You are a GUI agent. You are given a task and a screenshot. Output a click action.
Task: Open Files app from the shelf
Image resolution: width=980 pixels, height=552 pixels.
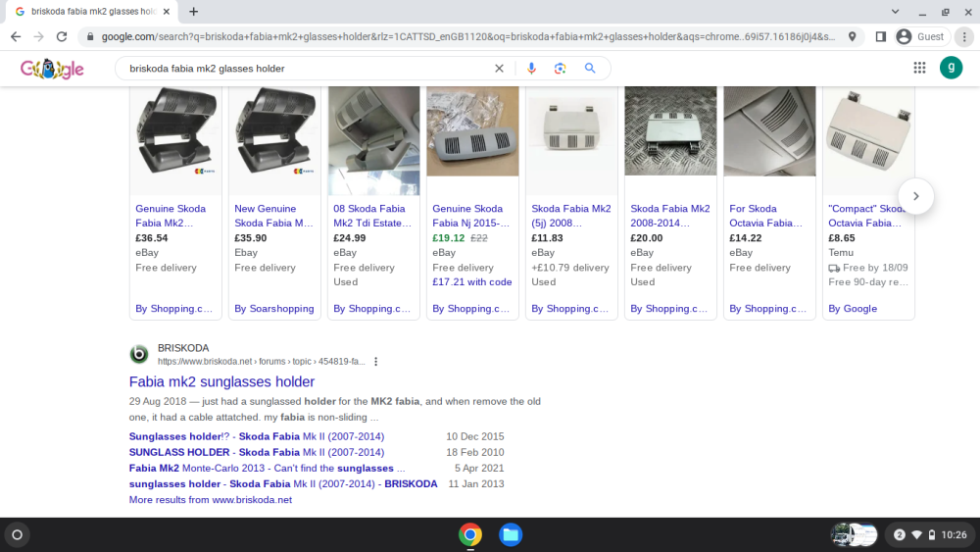coord(511,534)
